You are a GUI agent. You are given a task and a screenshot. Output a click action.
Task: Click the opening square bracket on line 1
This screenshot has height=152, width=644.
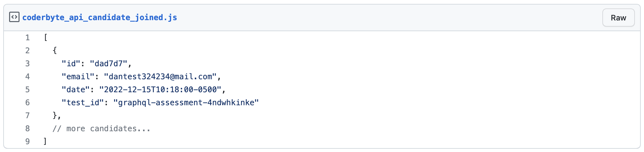coord(46,38)
